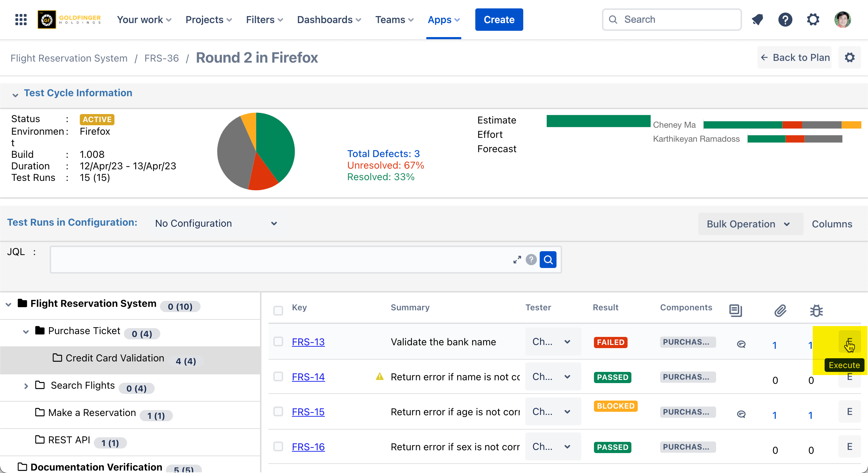Click the attachments paperclip column icon

click(780, 310)
